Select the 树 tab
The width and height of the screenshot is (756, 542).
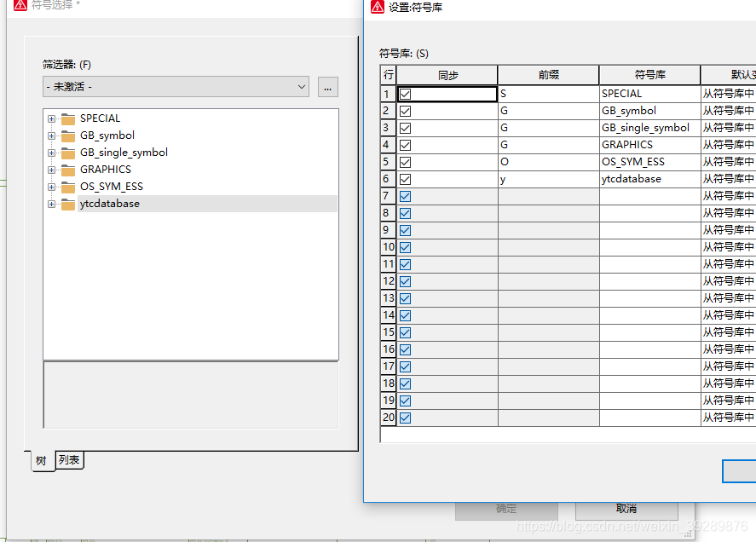(x=42, y=461)
